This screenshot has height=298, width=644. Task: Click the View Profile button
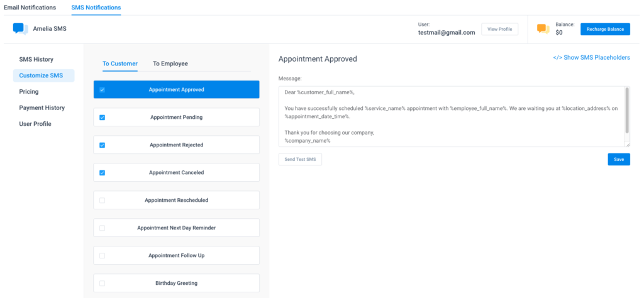[499, 29]
